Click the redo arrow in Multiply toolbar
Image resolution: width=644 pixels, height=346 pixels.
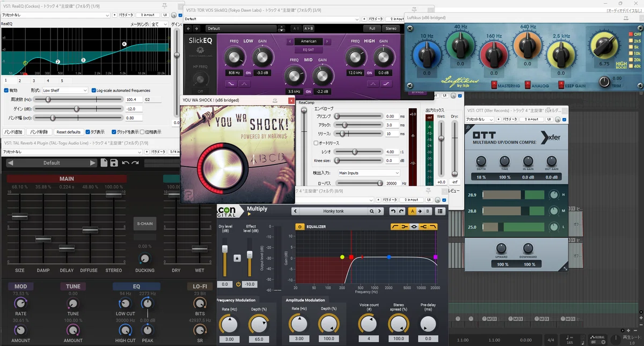[401, 211]
